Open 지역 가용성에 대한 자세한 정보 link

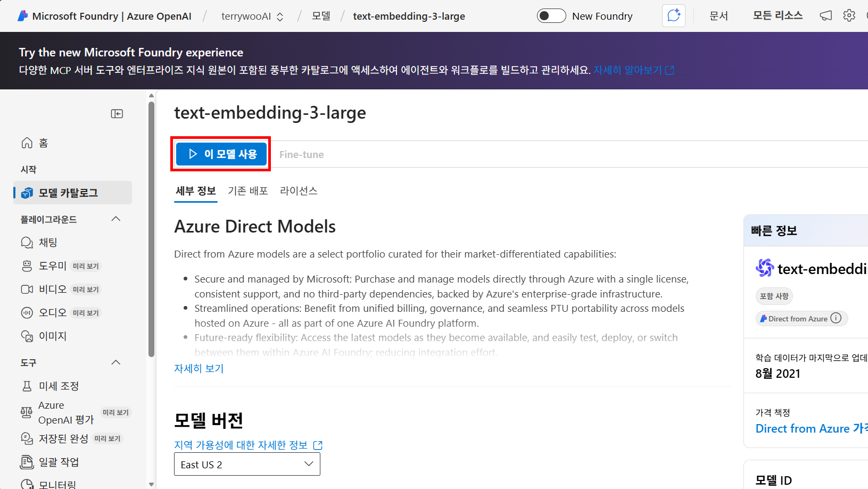[249, 445]
